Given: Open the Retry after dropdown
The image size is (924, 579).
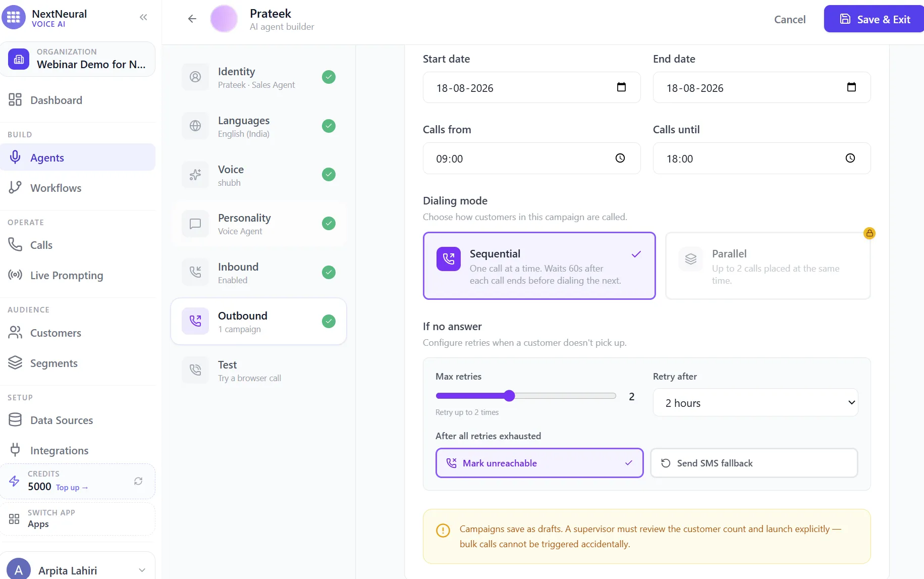Looking at the screenshot, I should 755,402.
